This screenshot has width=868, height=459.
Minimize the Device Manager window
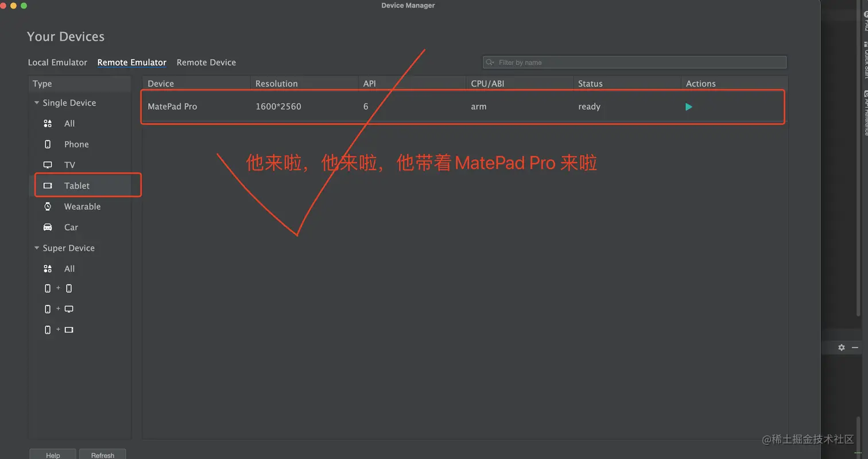[x=13, y=6]
